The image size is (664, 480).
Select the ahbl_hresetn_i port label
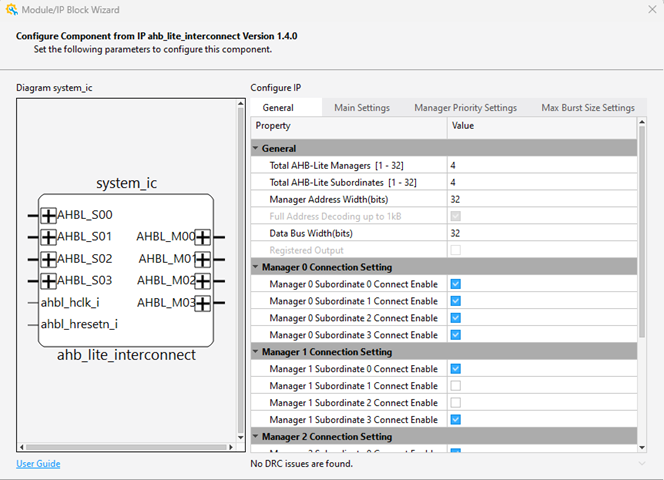point(79,324)
